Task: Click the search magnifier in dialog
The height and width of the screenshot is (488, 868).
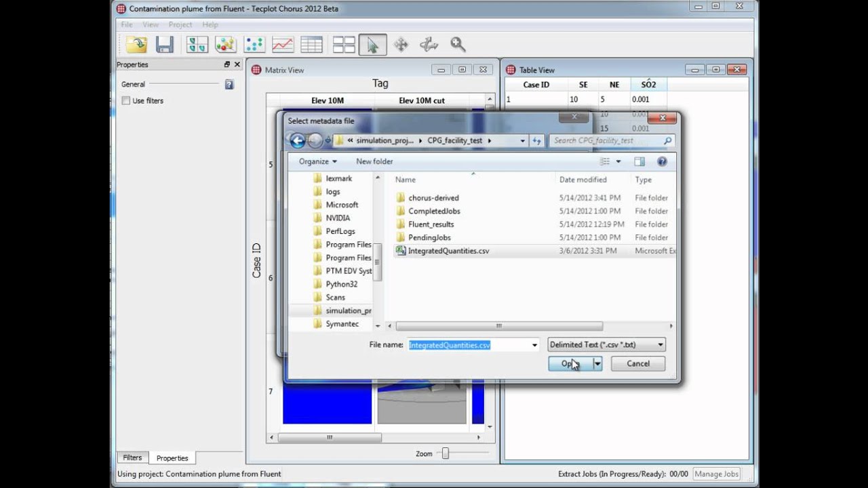Action: click(x=668, y=140)
